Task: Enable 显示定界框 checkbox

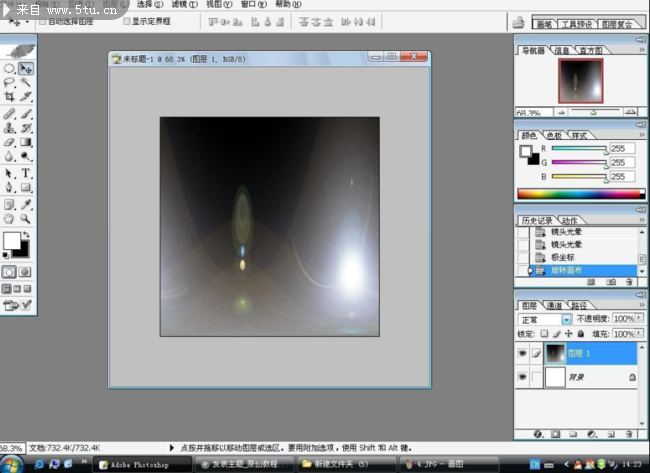Action: [126, 20]
